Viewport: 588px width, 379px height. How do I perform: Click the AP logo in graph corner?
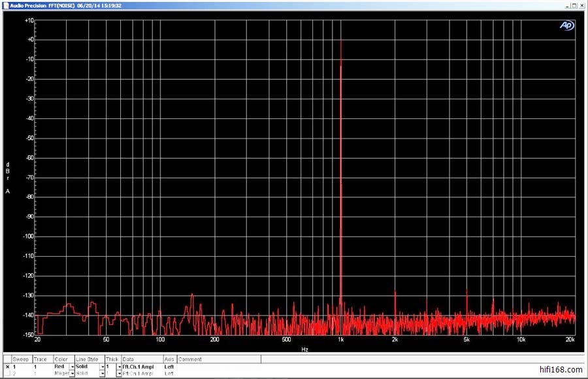click(x=566, y=25)
